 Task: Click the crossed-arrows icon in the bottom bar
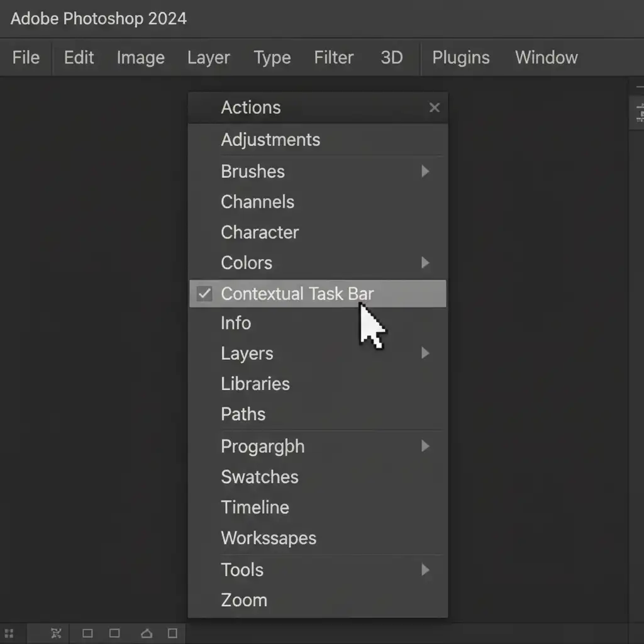pyautogui.click(x=57, y=633)
